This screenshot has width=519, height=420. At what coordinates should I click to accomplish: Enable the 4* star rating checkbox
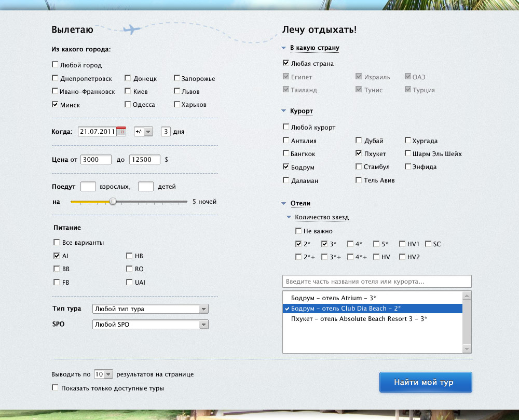point(351,244)
